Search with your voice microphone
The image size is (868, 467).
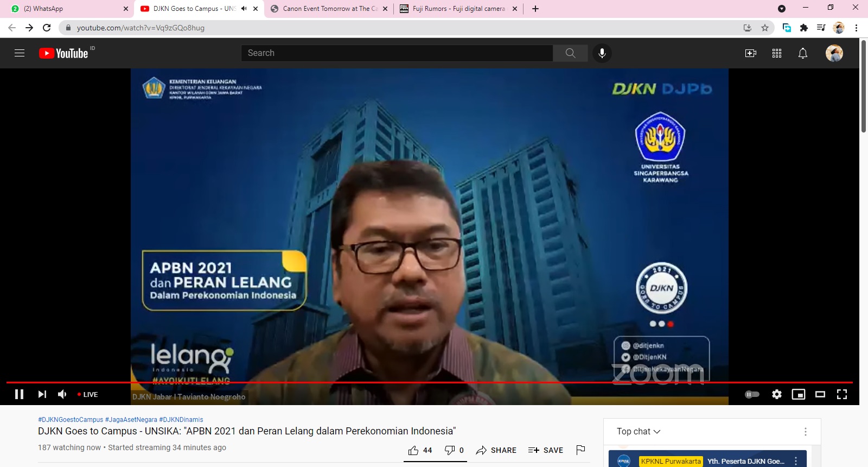(x=602, y=53)
